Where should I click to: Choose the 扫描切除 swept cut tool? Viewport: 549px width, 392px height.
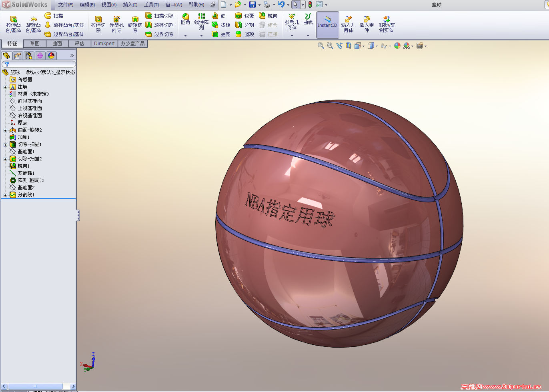coord(159,16)
